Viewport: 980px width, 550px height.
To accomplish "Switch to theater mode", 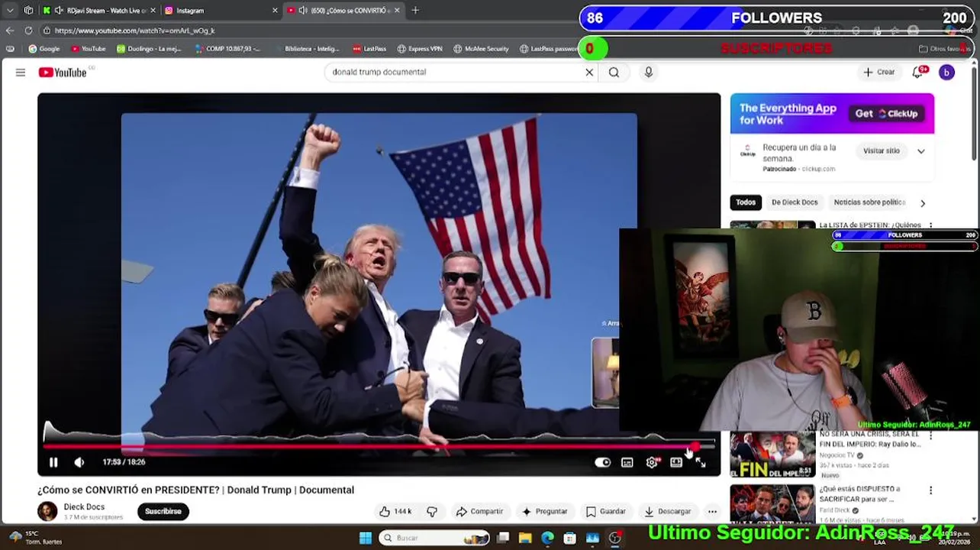I will pyautogui.click(x=676, y=462).
